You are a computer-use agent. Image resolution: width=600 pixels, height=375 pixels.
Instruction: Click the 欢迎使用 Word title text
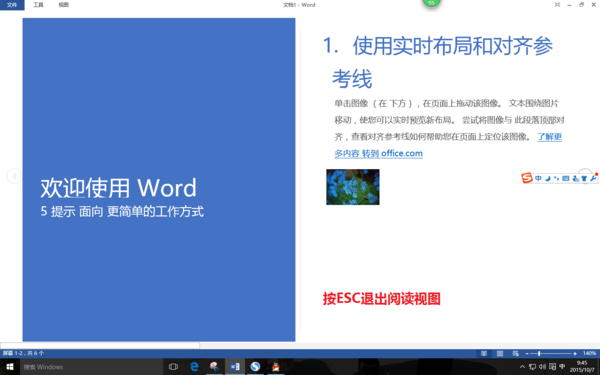tap(119, 188)
